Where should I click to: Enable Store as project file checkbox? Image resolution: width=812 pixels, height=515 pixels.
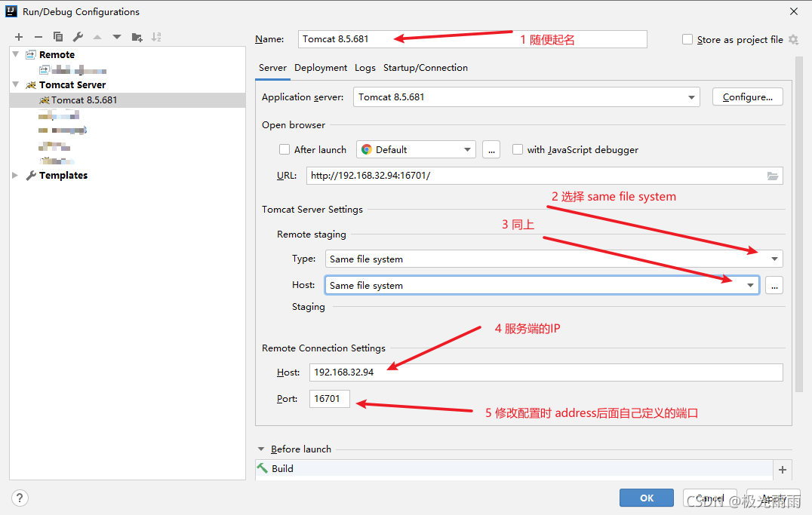[687, 39]
